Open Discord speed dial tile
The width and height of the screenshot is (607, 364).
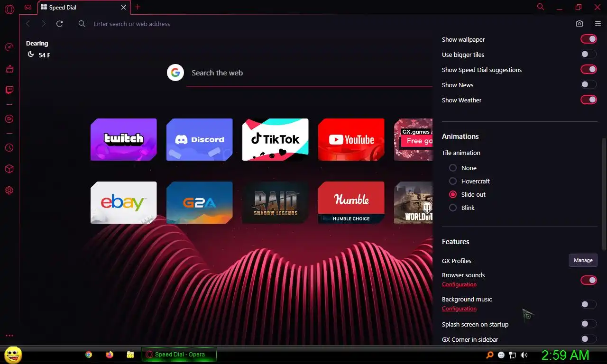coord(200,139)
